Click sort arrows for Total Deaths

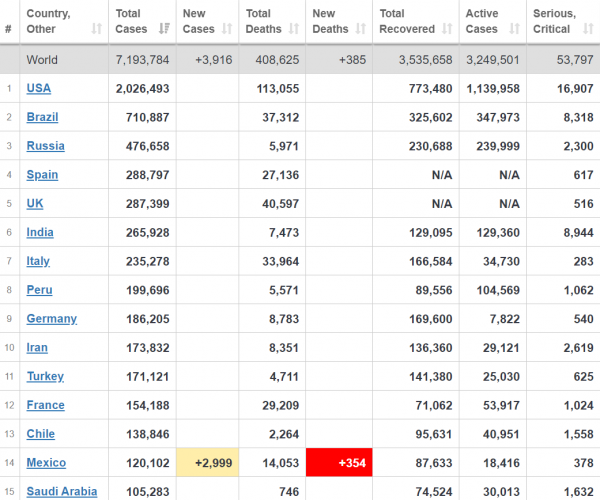coord(293,29)
